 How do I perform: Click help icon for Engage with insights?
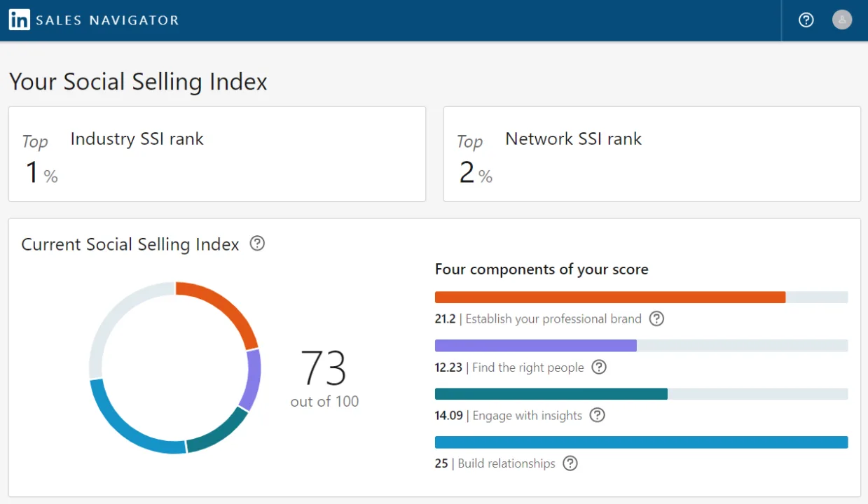[x=597, y=415]
